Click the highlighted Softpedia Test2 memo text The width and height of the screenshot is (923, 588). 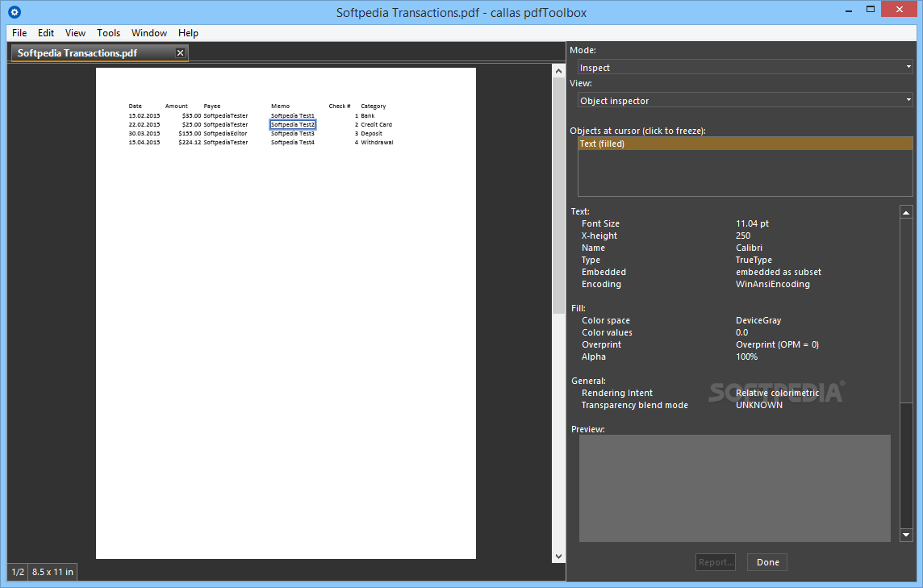tap(293, 125)
